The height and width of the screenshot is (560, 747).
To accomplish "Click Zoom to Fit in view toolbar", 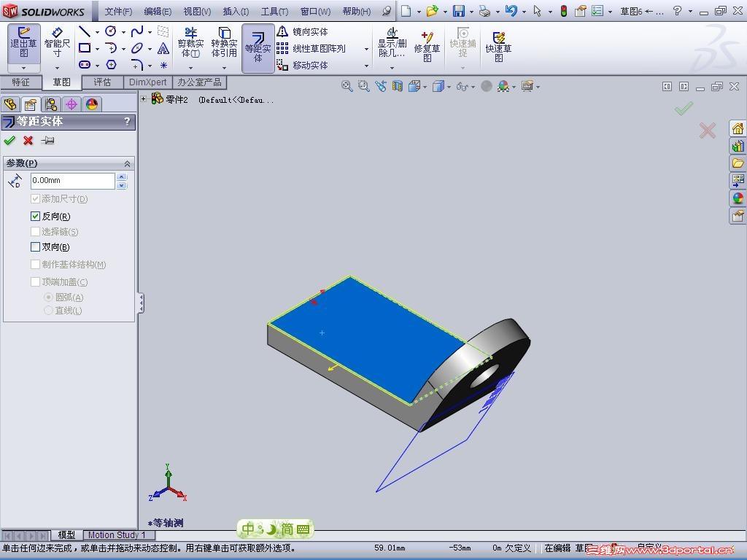I will click(347, 86).
